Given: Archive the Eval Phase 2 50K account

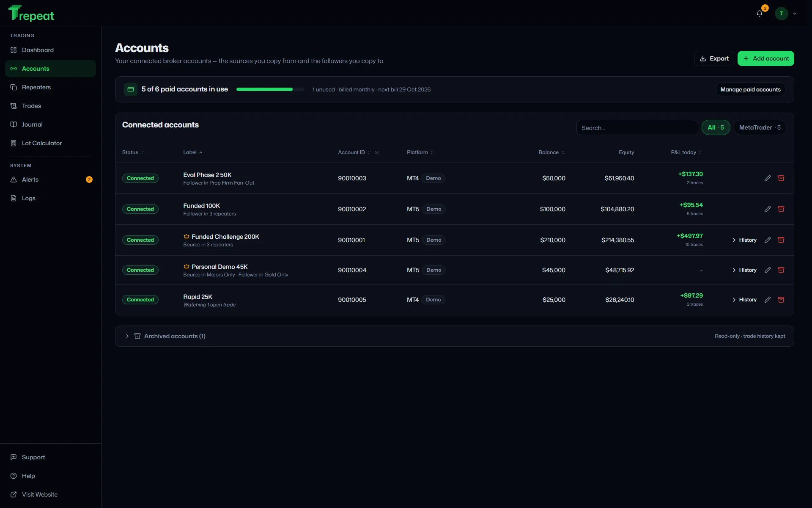Looking at the screenshot, I should pyautogui.click(x=781, y=178).
